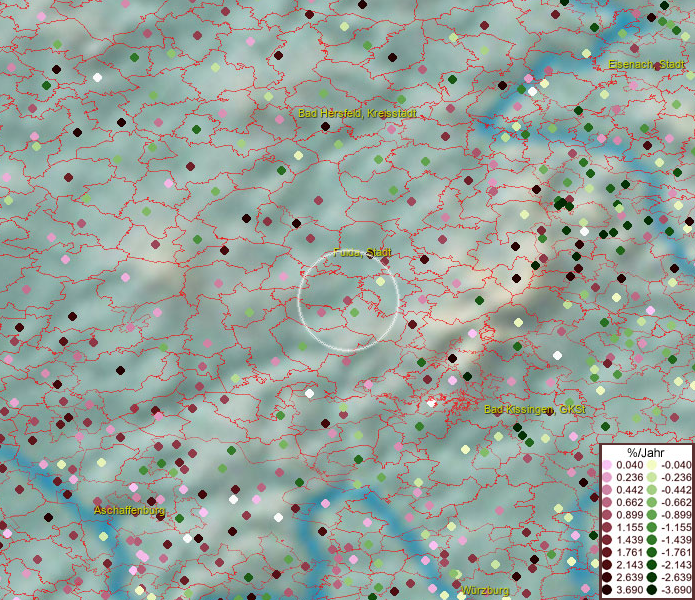Click the -0.040 pale yellow swatch

point(652,465)
